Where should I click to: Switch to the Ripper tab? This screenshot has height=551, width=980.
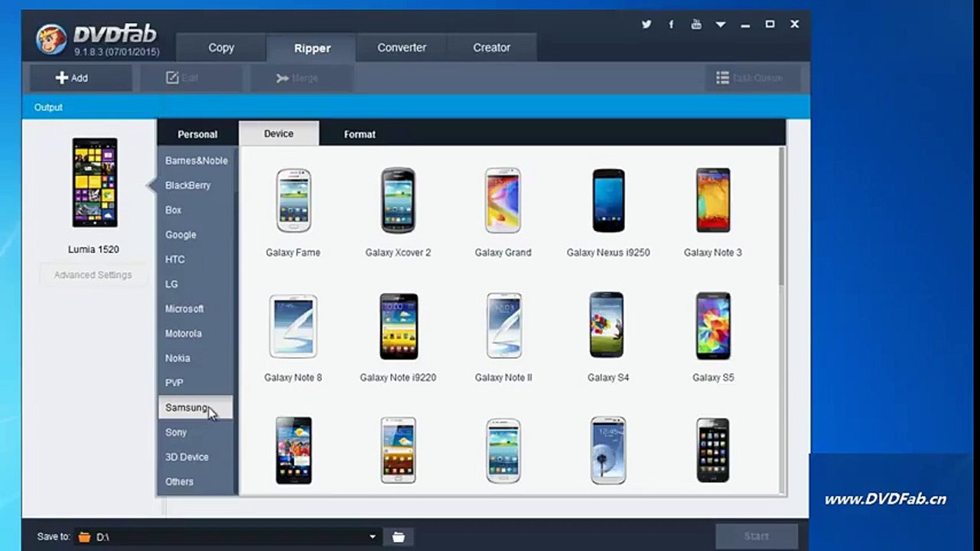pyautogui.click(x=312, y=48)
